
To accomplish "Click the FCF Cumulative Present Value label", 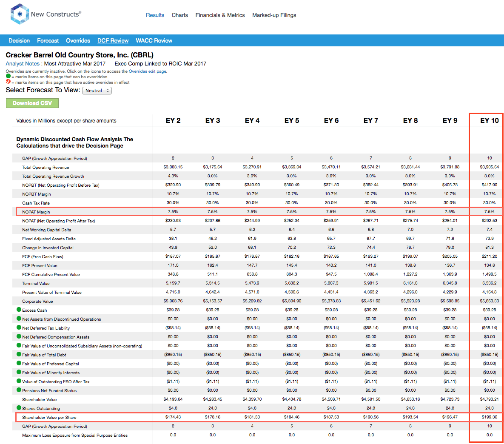I will 51,275.
